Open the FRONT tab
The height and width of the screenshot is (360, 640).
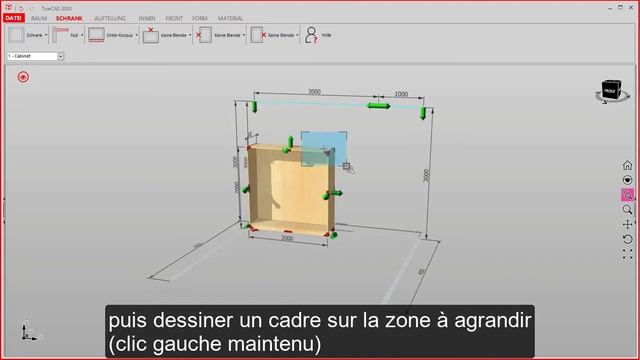[x=174, y=18]
